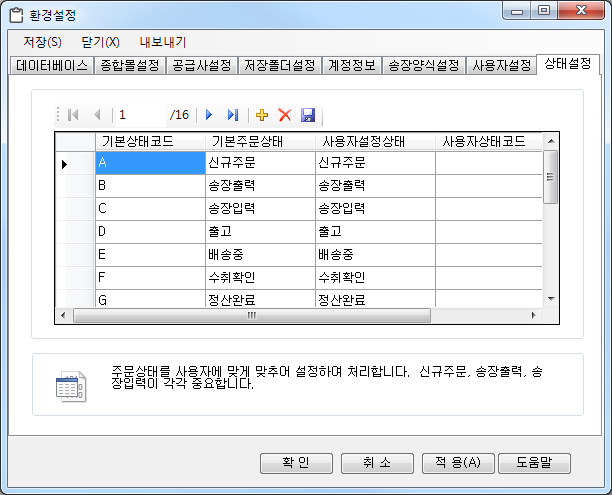Go to the first record in navigator
The height and width of the screenshot is (495, 612).
point(73,115)
